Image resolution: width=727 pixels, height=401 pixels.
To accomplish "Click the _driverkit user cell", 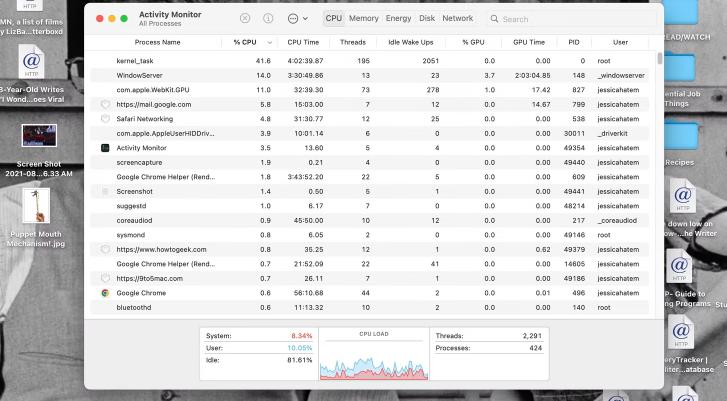I will coord(612,134).
